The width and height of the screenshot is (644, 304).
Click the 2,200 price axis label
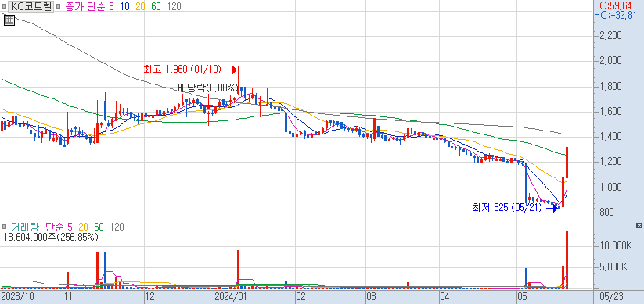tap(610, 36)
